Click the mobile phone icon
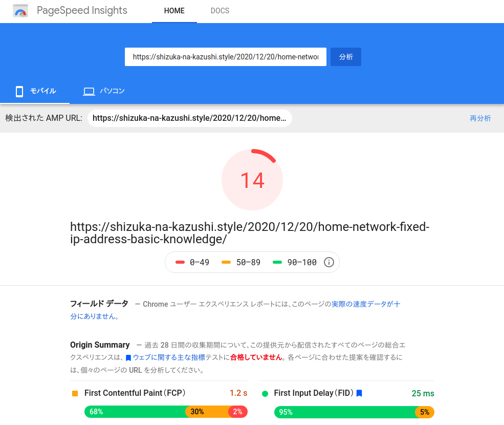504x425 pixels. pos(19,91)
